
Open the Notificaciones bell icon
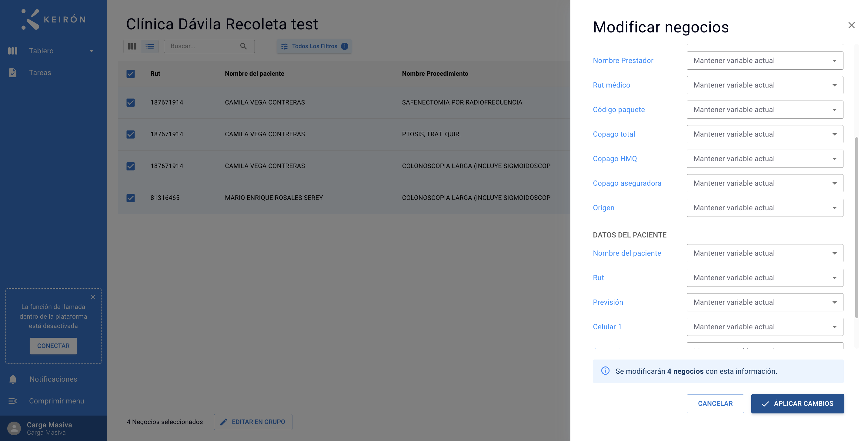click(13, 379)
